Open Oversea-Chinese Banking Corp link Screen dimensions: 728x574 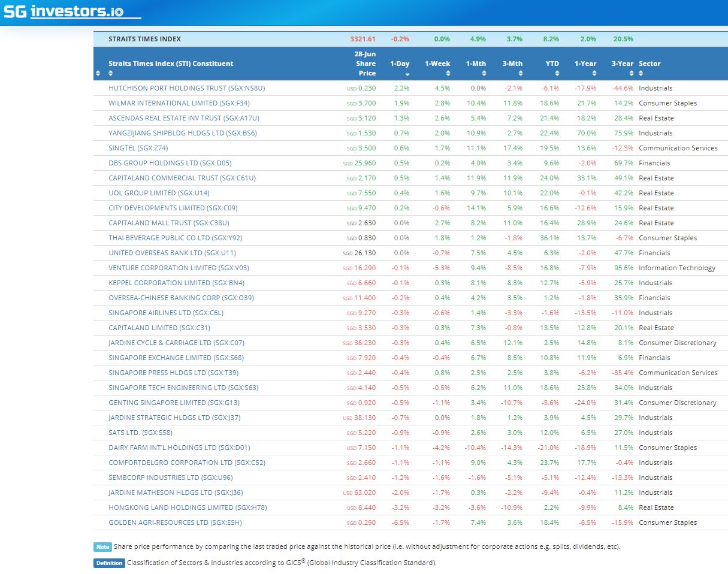[x=181, y=298]
